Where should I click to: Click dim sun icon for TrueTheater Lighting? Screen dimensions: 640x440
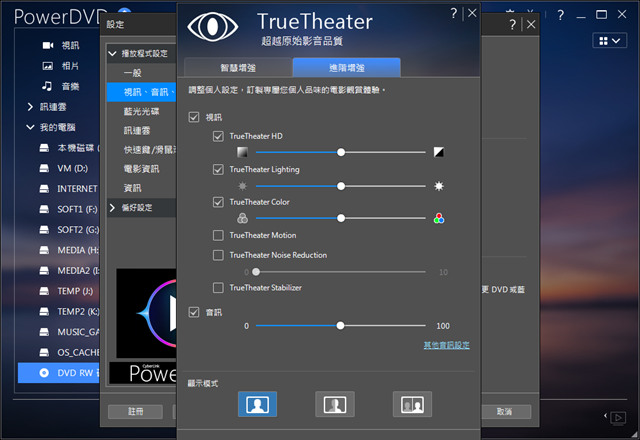[242, 186]
